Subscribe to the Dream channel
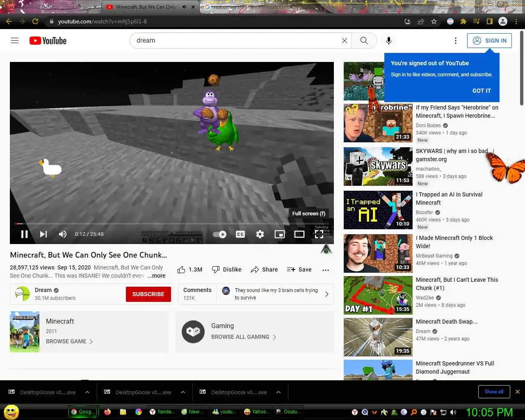525x420 pixels. click(x=148, y=294)
